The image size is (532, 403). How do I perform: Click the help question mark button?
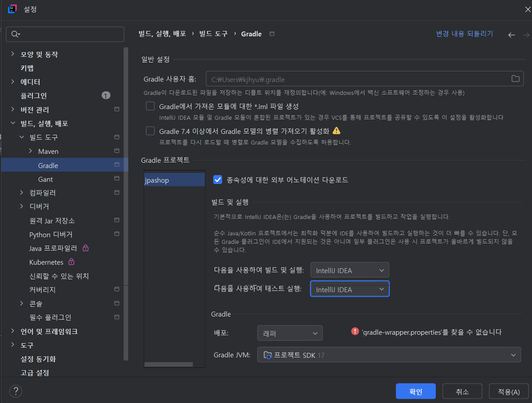click(16, 391)
